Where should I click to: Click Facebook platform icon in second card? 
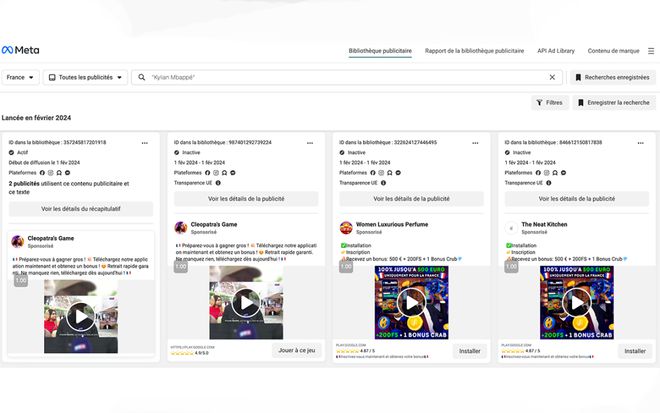(x=208, y=173)
